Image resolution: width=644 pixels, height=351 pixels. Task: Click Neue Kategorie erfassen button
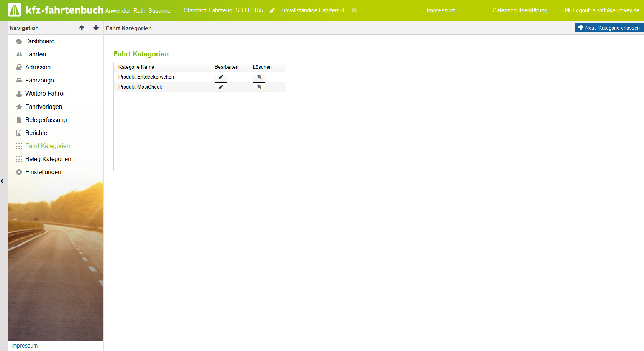[x=609, y=28]
